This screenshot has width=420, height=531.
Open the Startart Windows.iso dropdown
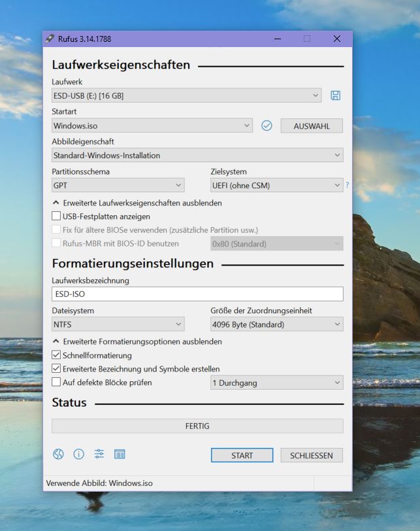coord(152,126)
